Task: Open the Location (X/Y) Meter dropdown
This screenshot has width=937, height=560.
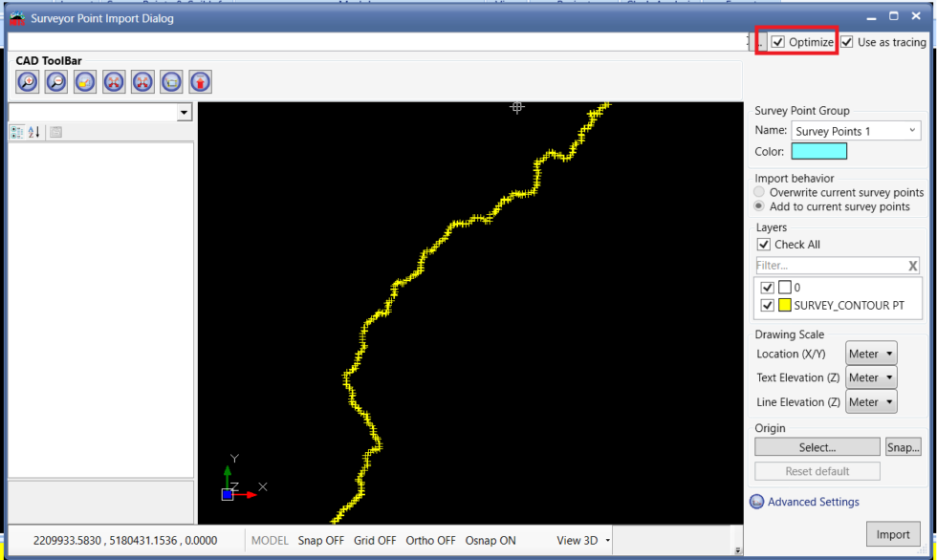Action: [870, 353]
